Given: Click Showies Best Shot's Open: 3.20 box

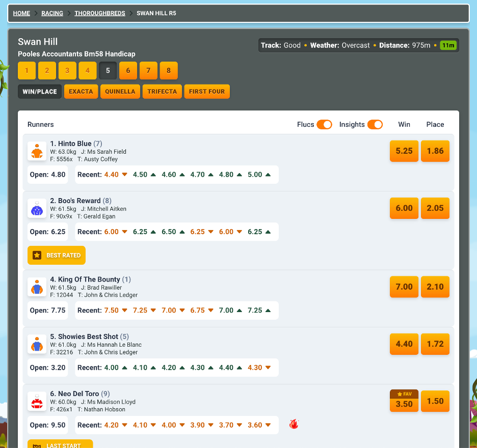Looking at the screenshot, I should (47, 368).
